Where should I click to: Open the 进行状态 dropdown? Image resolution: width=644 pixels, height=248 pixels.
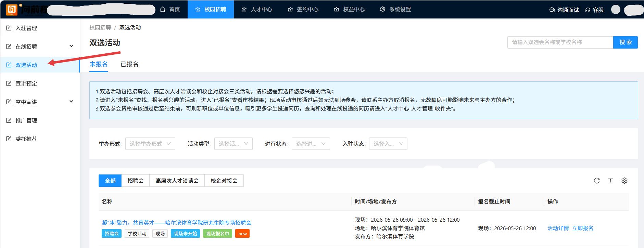click(311, 144)
